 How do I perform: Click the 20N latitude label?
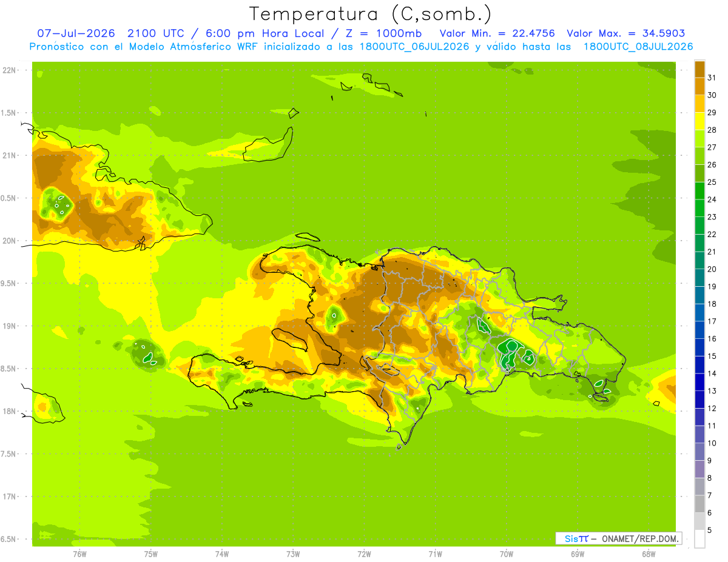[9, 241]
